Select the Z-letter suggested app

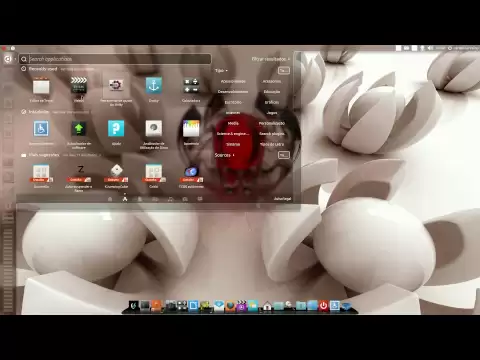pos(79,172)
